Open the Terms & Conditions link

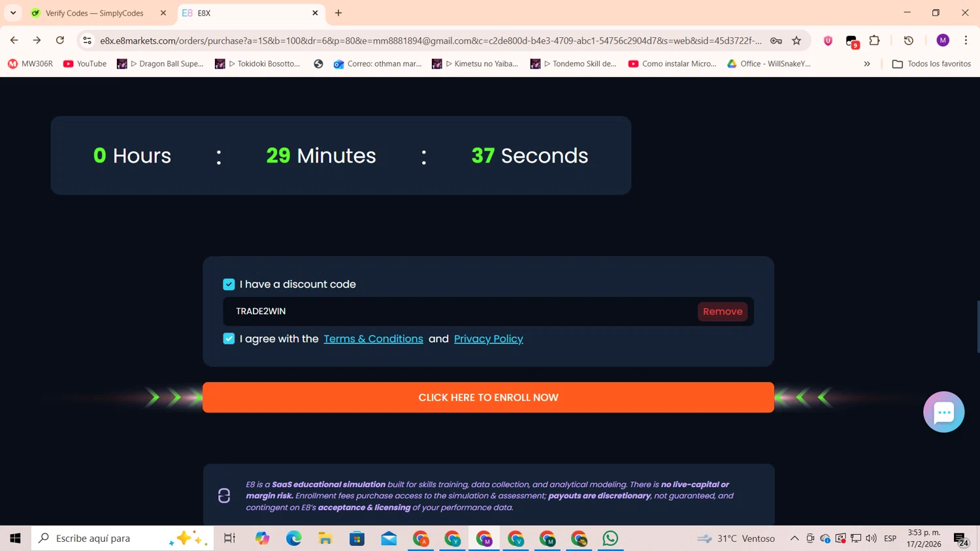click(x=373, y=339)
